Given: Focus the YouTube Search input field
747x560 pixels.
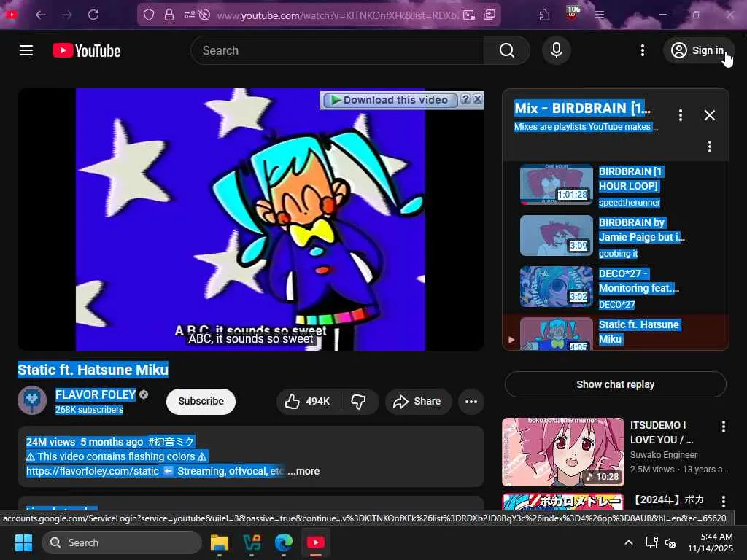Looking at the screenshot, I should (x=337, y=50).
